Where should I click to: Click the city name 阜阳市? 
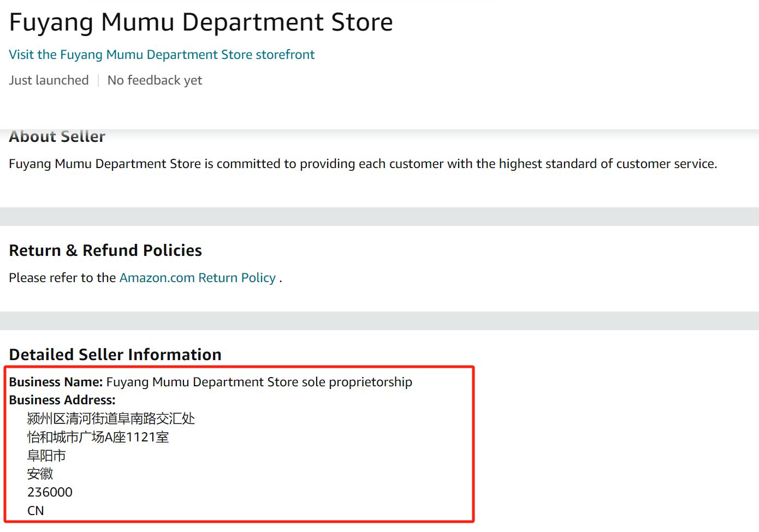(46, 456)
